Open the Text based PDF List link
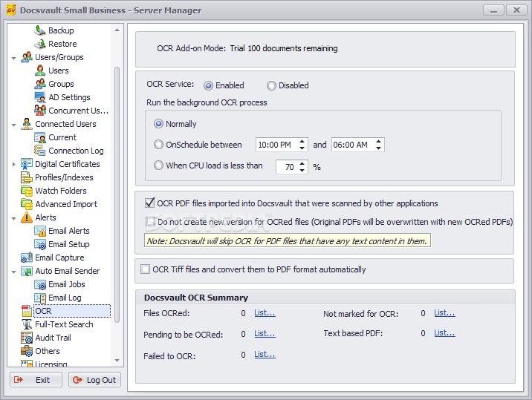The image size is (532, 400). tap(444, 333)
